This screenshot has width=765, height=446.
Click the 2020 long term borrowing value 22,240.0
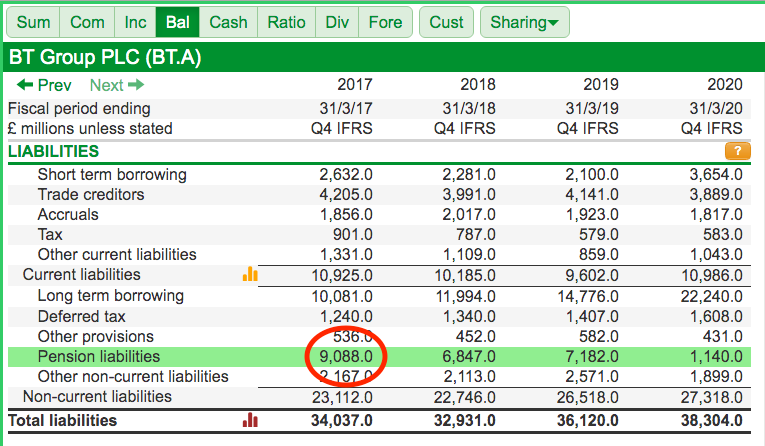pyautogui.click(x=712, y=296)
